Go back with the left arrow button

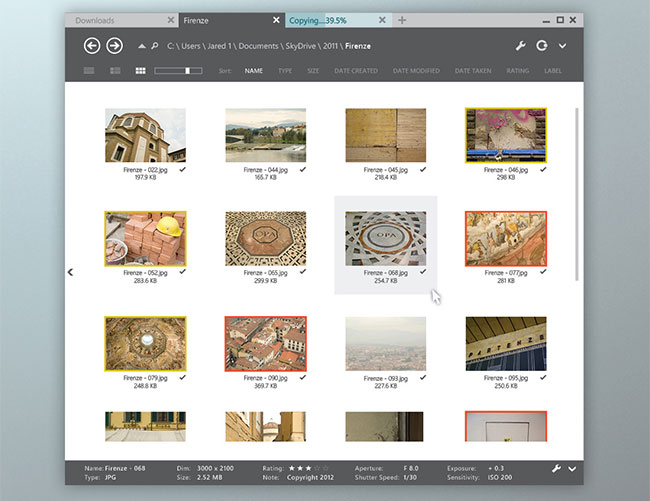pos(92,46)
